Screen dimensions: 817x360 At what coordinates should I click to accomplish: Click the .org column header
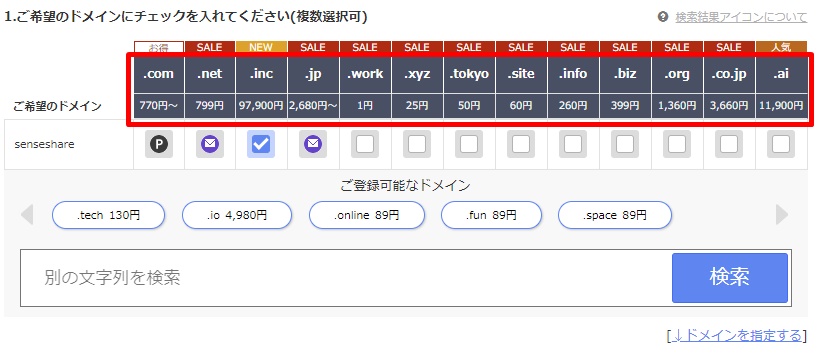(x=677, y=74)
